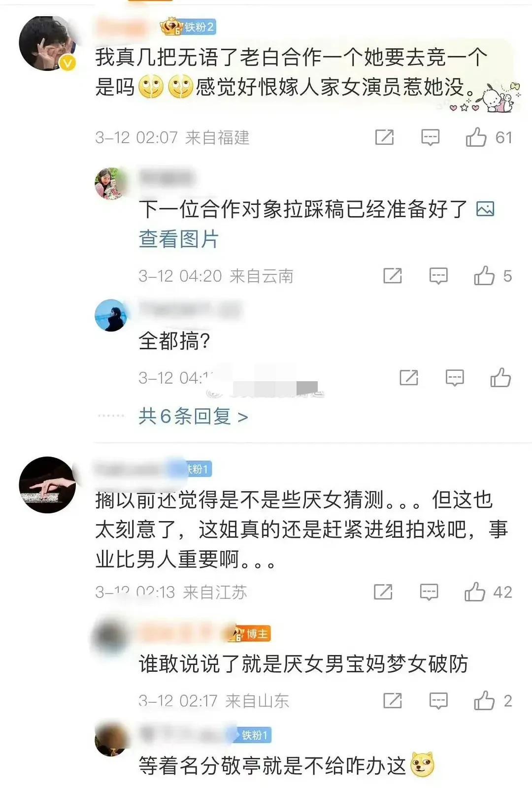Share the 3-12 02:07 comment from 福建
The image size is (532, 789).
click(x=384, y=137)
